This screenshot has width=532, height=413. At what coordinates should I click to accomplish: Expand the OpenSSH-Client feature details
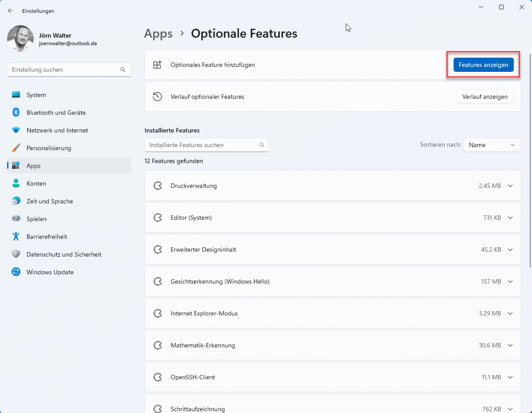coord(510,377)
